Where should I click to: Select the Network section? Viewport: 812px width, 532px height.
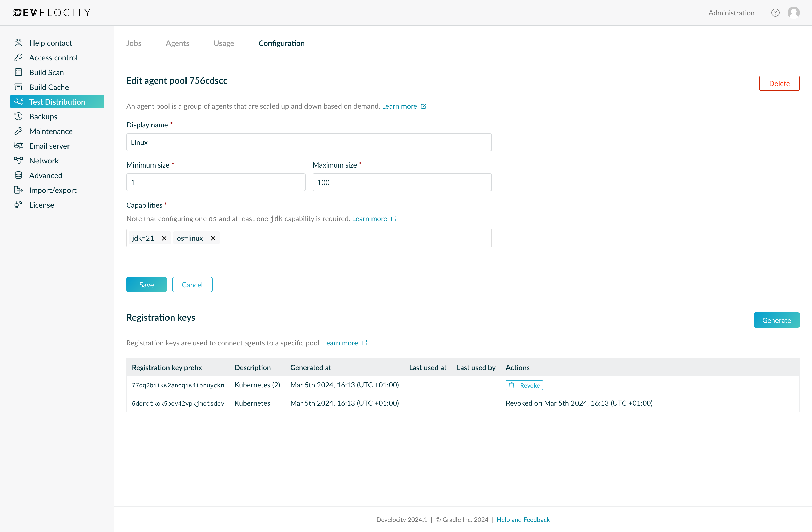click(44, 160)
